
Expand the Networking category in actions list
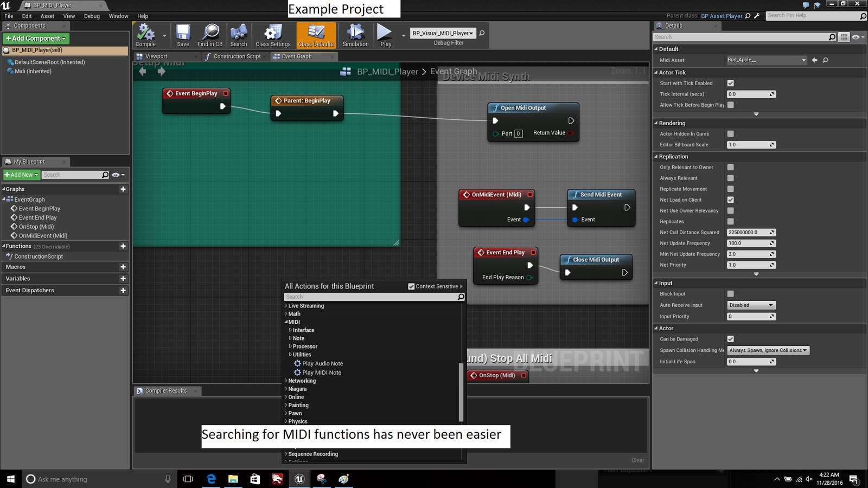[302, 381]
